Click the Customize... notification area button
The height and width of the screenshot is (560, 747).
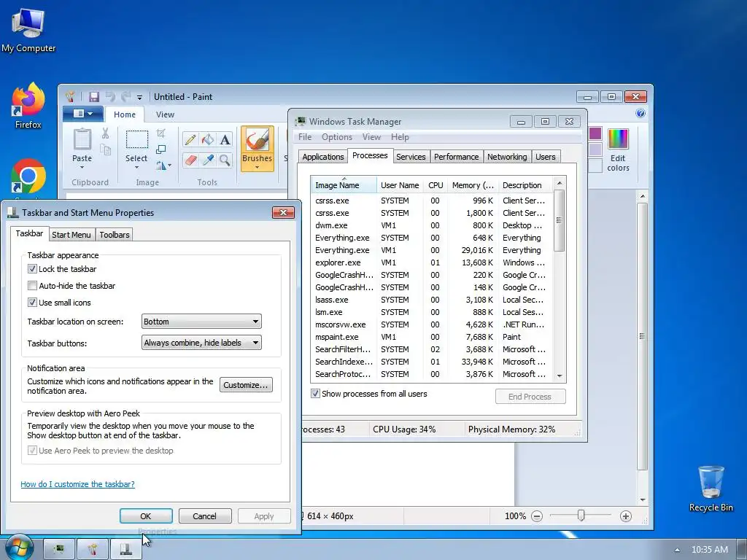pyautogui.click(x=246, y=385)
